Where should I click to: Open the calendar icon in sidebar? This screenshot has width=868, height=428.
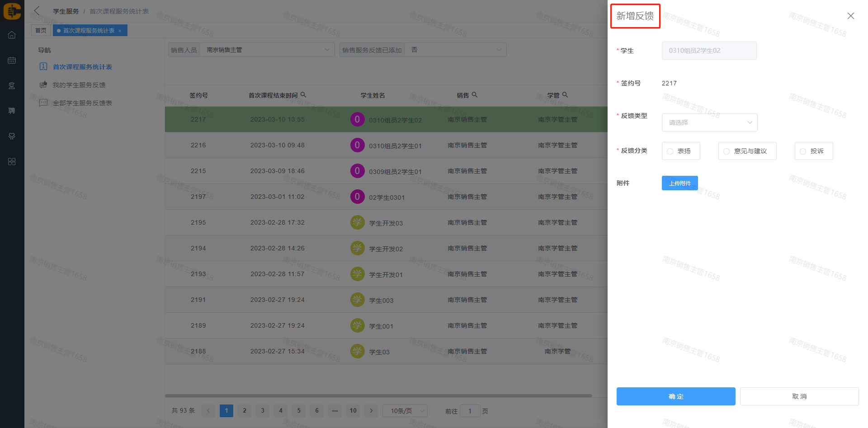(x=12, y=61)
